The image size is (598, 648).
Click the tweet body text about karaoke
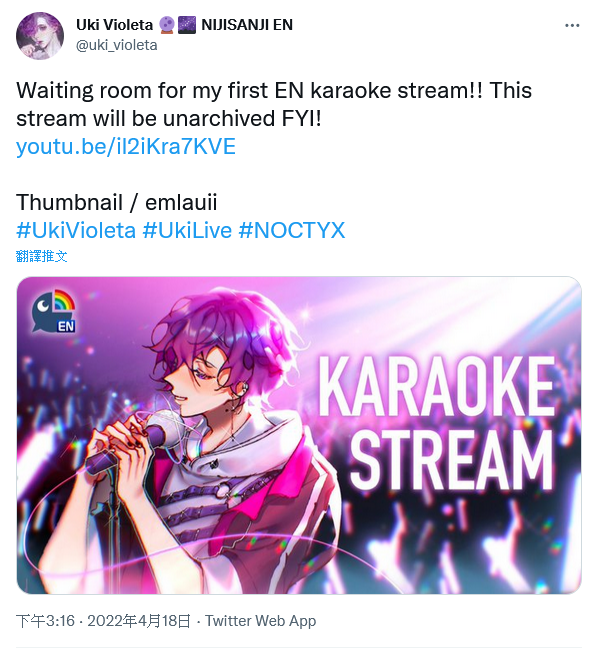(274, 104)
